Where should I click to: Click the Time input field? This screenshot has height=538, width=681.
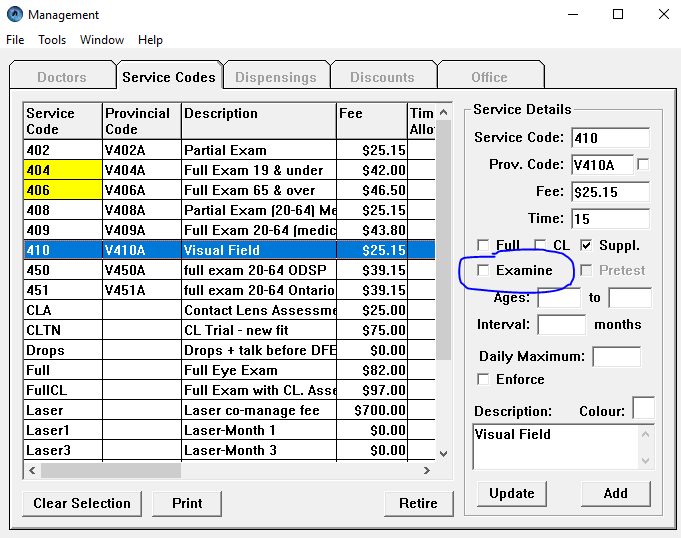[610, 218]
